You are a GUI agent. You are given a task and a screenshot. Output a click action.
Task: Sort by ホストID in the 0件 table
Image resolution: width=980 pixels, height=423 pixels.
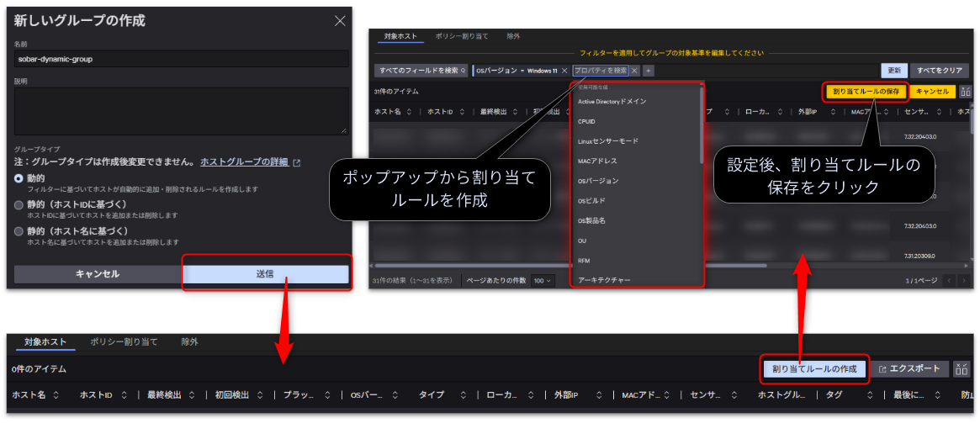[x=124, y=395]
